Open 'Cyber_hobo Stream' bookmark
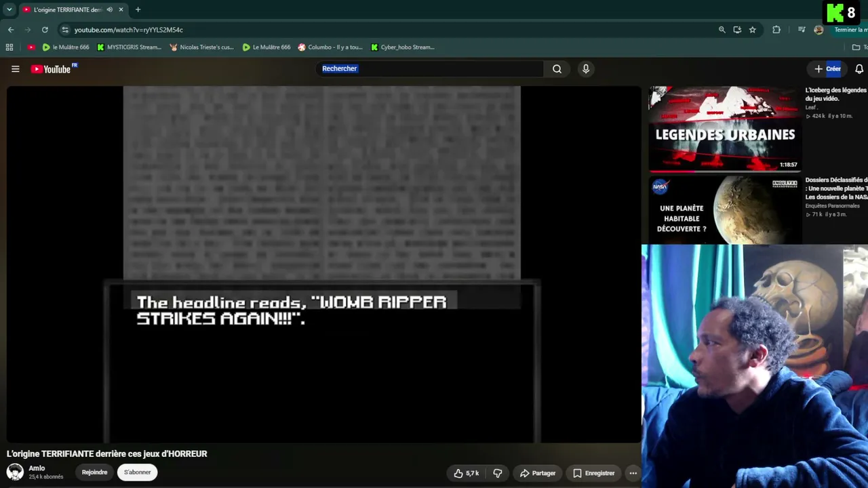The height and width of the screenshot is (488, 868). click(x=403, y=47)
